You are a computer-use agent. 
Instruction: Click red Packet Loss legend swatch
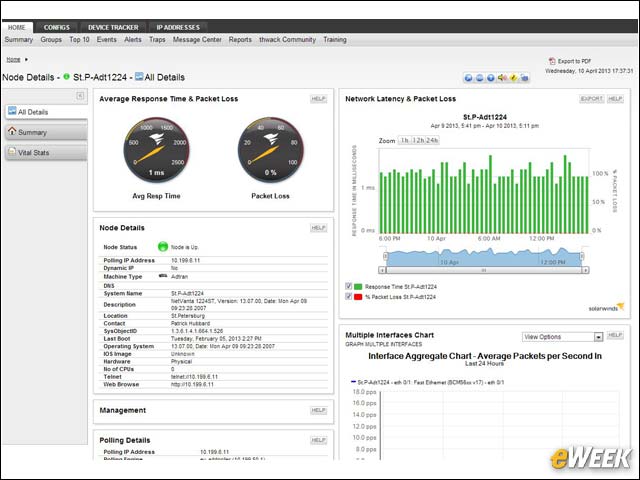click(x=358, y=297)
